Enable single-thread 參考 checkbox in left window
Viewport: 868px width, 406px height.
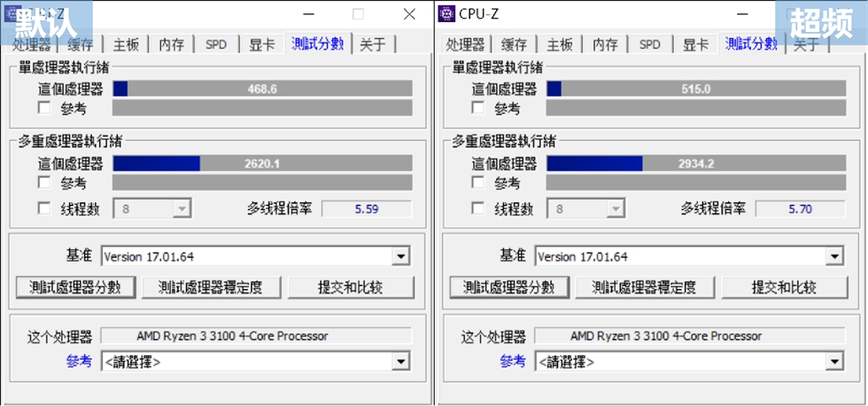tap(44, 107)
